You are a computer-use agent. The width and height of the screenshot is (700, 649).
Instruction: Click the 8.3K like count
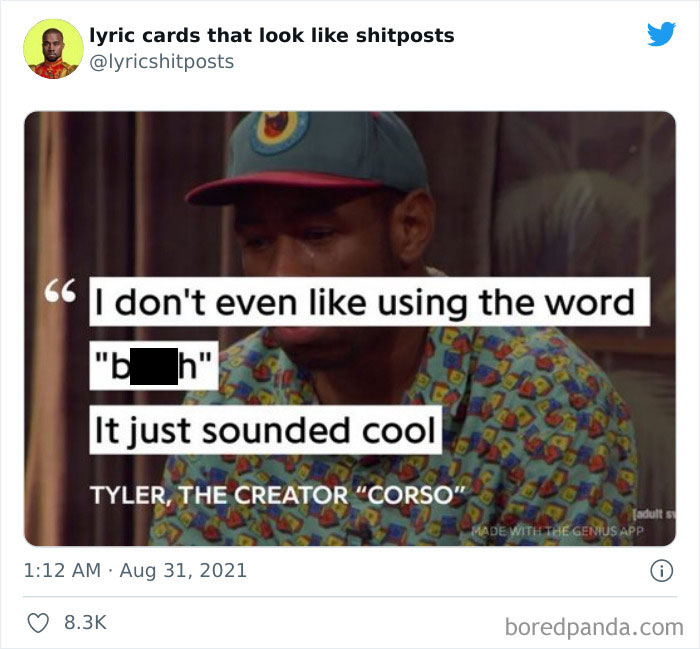coord(85,623)
